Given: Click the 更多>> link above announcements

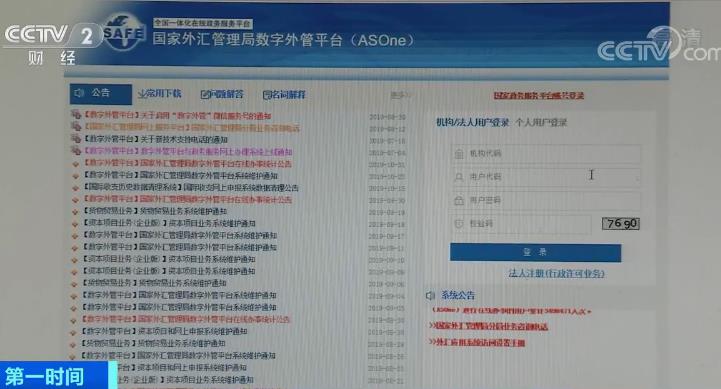Looking at the screenshot, I should tap(400, 95).
